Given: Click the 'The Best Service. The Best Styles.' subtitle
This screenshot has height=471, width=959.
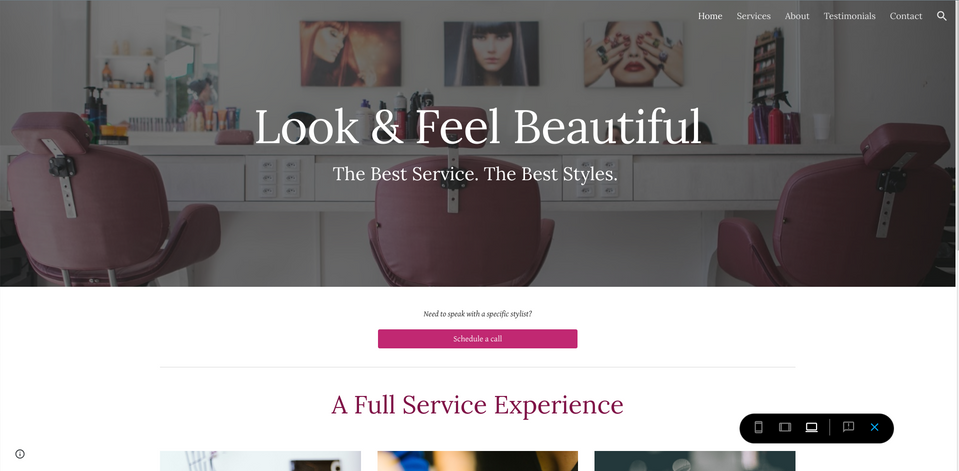Looking at the screenshot, I should point(475,174).
